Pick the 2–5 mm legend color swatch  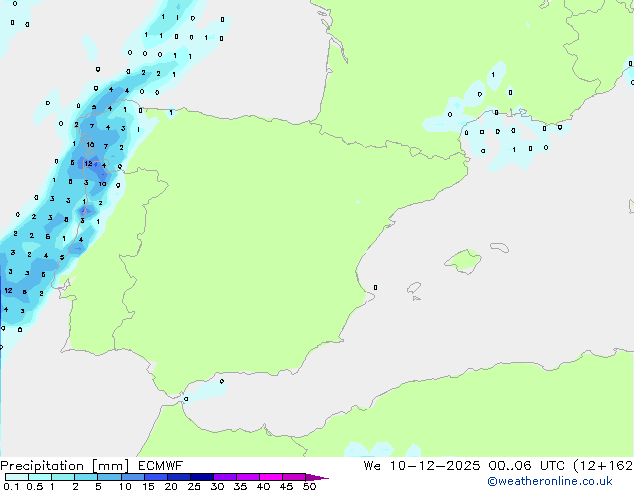tap(86, 477)
